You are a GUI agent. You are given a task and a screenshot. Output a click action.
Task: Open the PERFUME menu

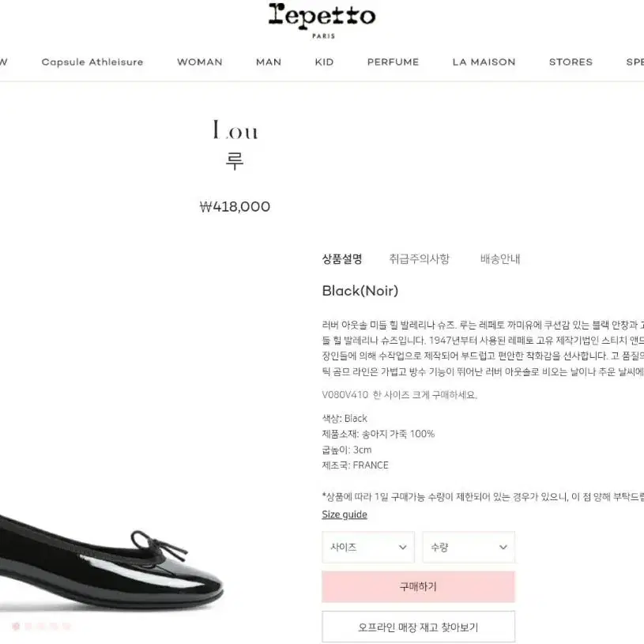point(393,62)
